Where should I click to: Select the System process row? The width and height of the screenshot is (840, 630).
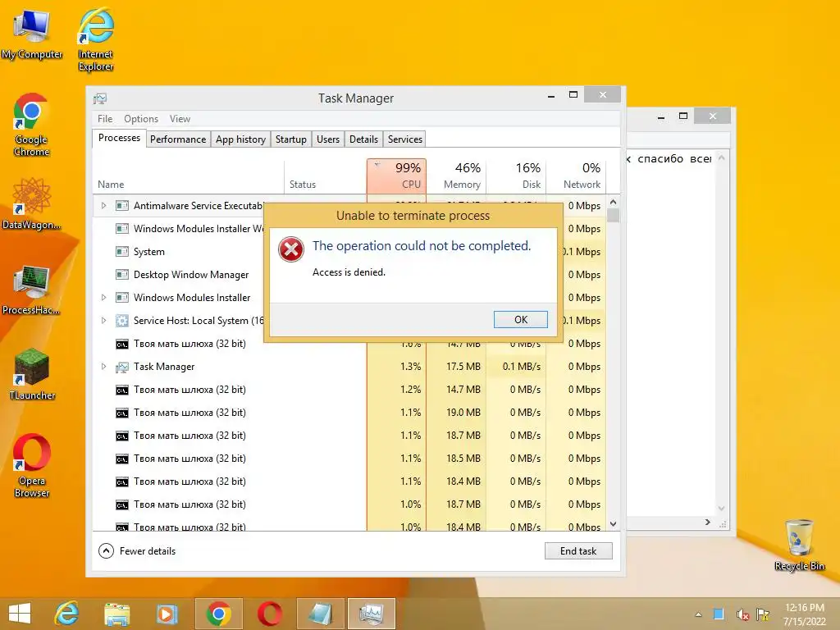click(179, 252)
